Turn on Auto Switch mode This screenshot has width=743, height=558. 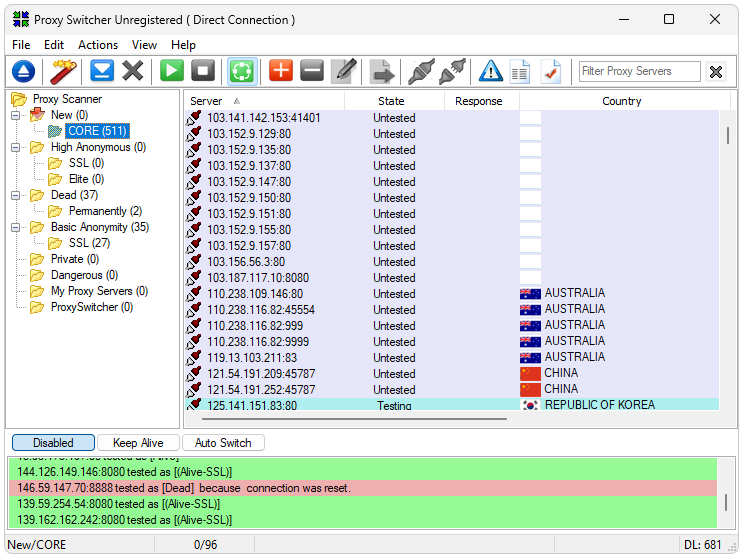[223, 443]
